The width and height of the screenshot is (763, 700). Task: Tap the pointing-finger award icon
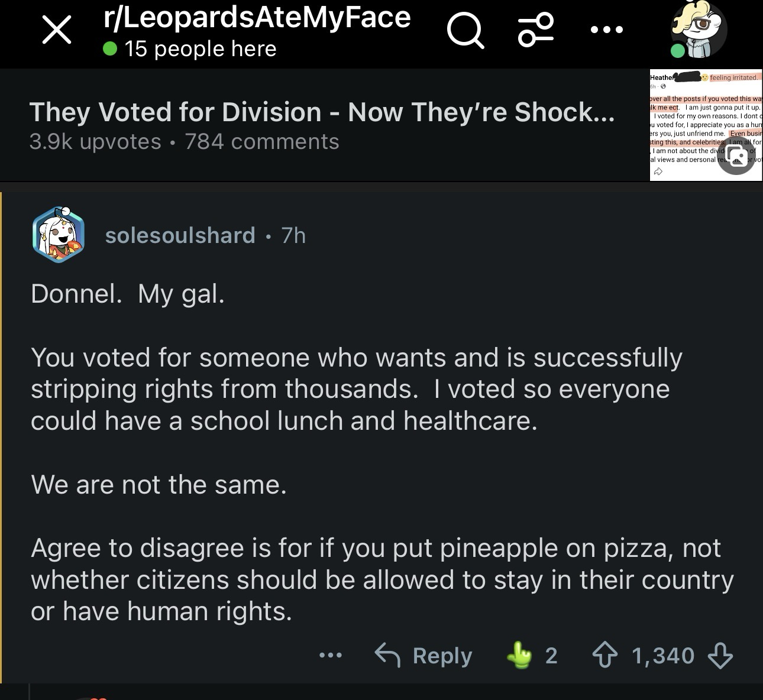click(520, 655)
